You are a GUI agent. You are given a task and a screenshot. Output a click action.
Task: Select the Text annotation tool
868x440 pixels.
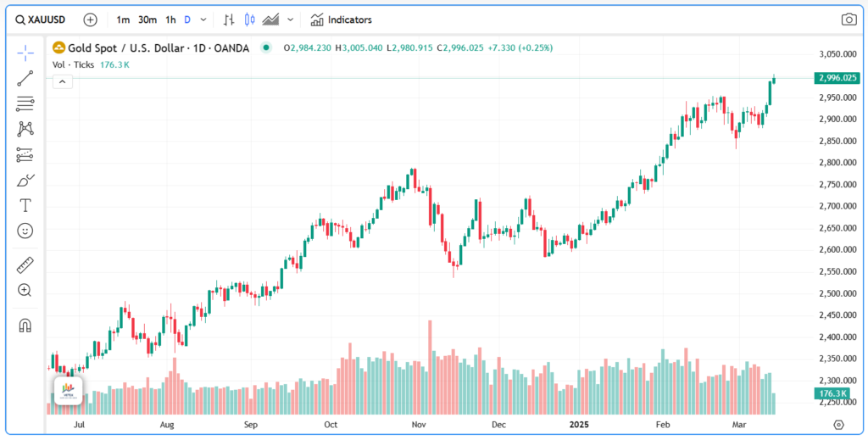[25, 205]
